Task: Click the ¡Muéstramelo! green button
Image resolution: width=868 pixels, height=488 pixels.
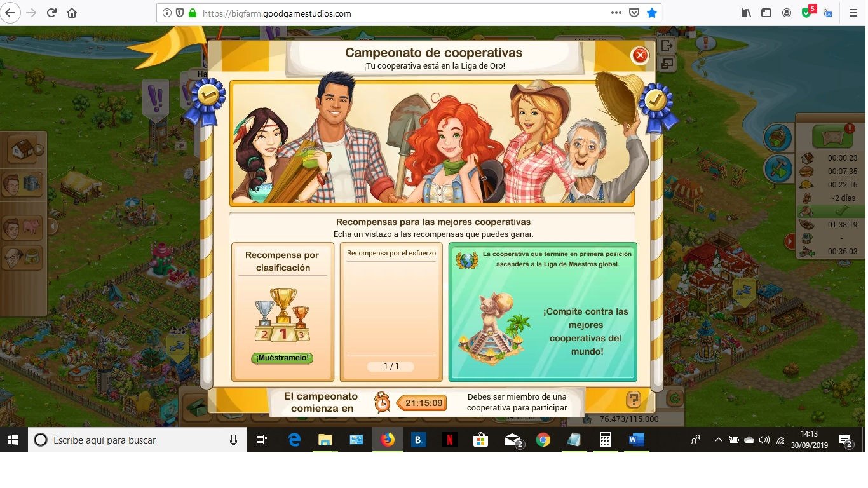Action: click(x=282, y=358)
